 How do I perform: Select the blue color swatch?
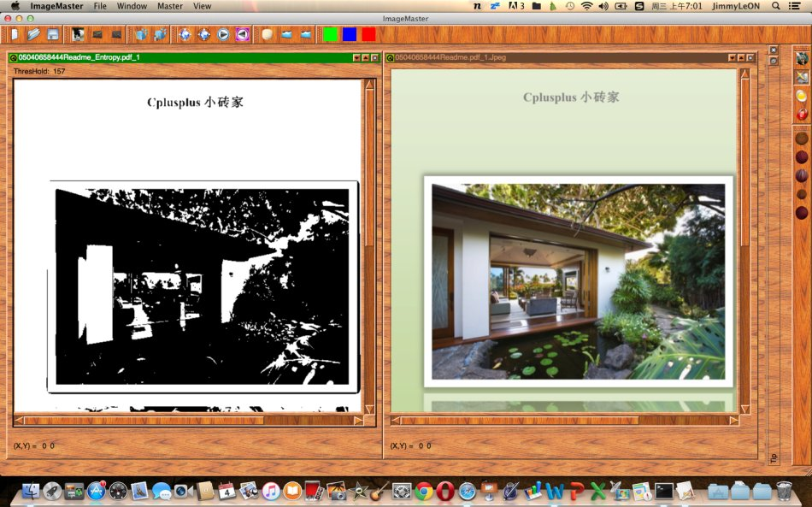point(350,34)
